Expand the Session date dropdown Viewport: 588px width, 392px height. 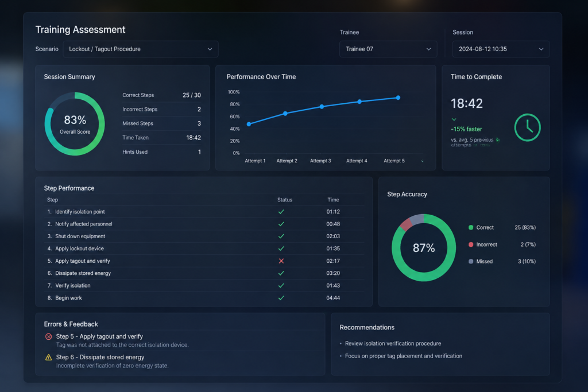(x=501, y=49)
